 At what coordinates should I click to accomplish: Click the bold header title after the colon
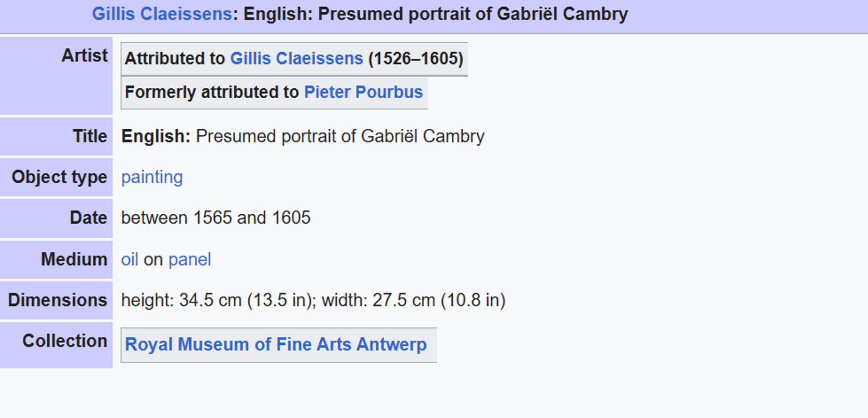tap(435, 14)
